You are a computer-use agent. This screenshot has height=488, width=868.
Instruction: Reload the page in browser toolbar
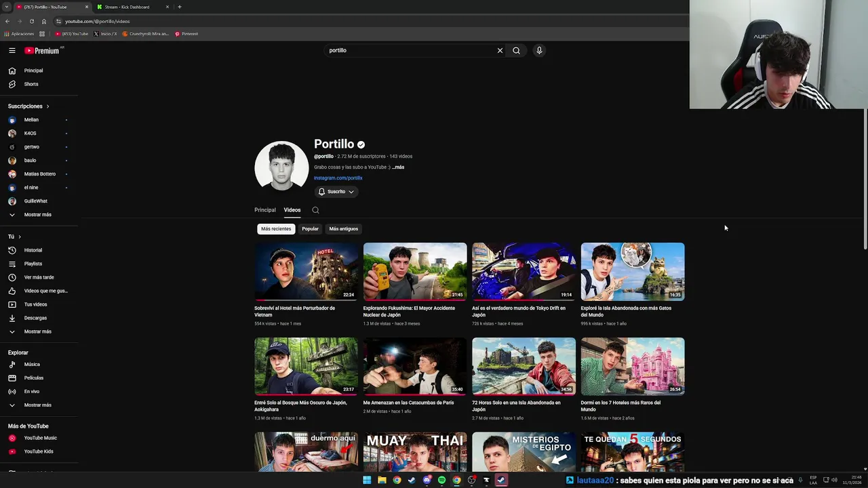[x=31, y=21]
